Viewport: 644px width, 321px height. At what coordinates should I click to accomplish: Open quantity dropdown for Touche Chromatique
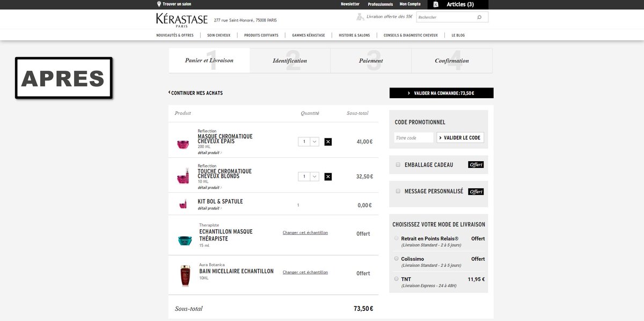point(309,176)
